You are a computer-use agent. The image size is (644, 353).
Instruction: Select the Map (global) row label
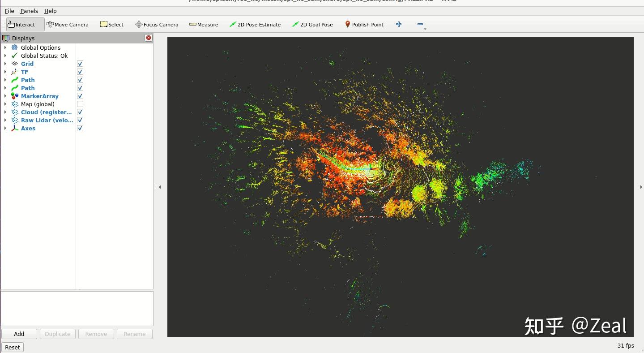pos(38,104)
